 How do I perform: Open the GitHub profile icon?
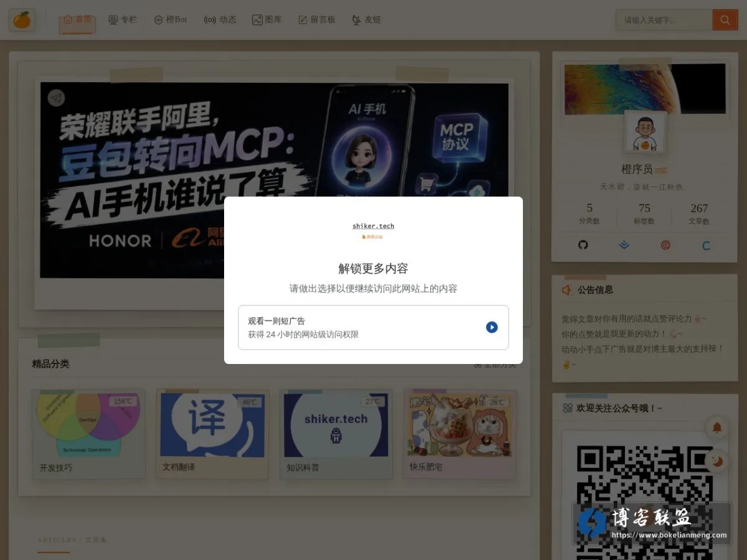click(583, 245)
